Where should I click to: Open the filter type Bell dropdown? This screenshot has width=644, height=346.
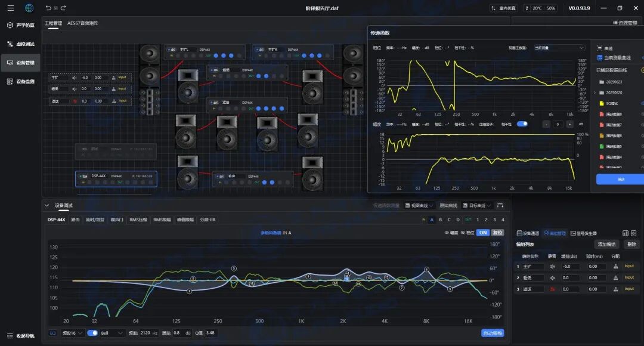pyautogui.click(x=112, y=333)
